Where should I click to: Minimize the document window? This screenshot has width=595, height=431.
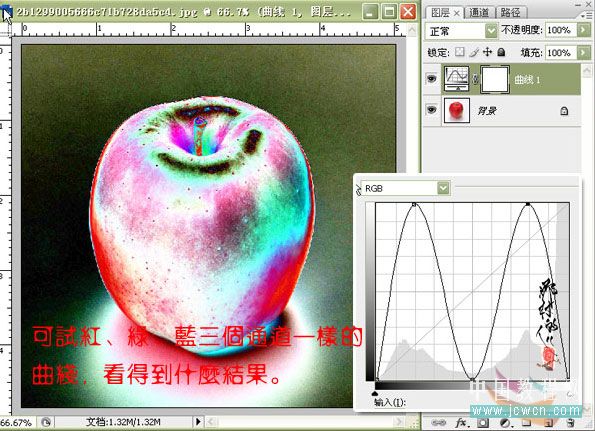pos(370,12)
